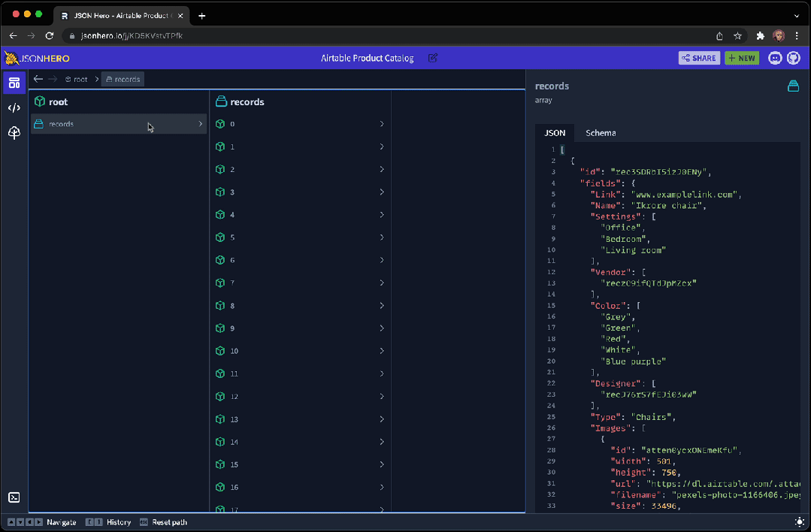Open the Discord icon in the header
This screenshot has width=811, height=532.
click(775, 58)
